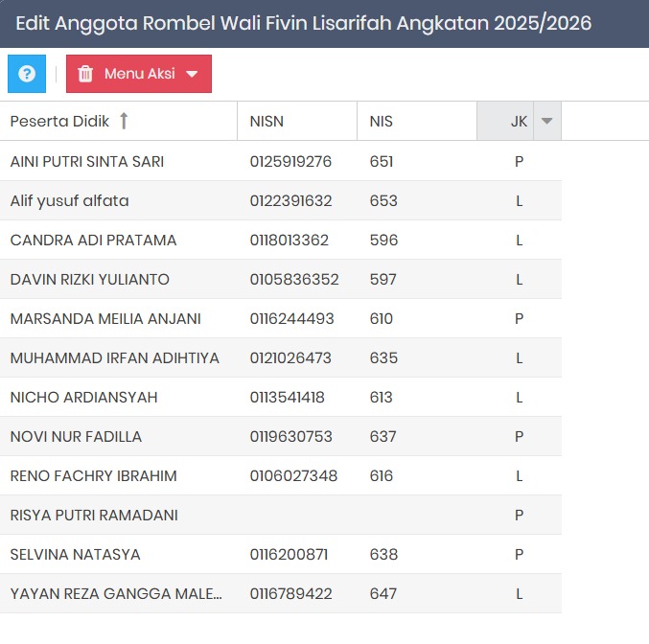Viewport: 649px width, 644px height.
Task: Click the trash icon in Menu Aksi
Action: (x=85, y=74)
